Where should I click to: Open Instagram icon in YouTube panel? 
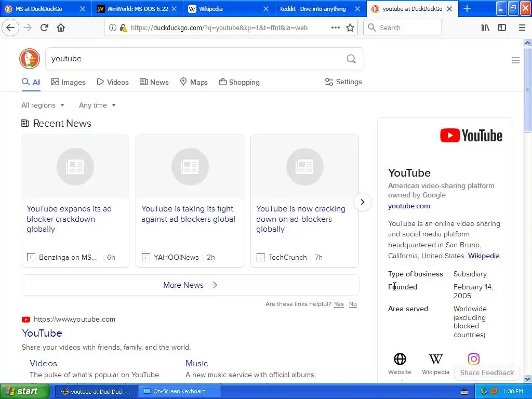pyautogui.click(x=474, y=359)
